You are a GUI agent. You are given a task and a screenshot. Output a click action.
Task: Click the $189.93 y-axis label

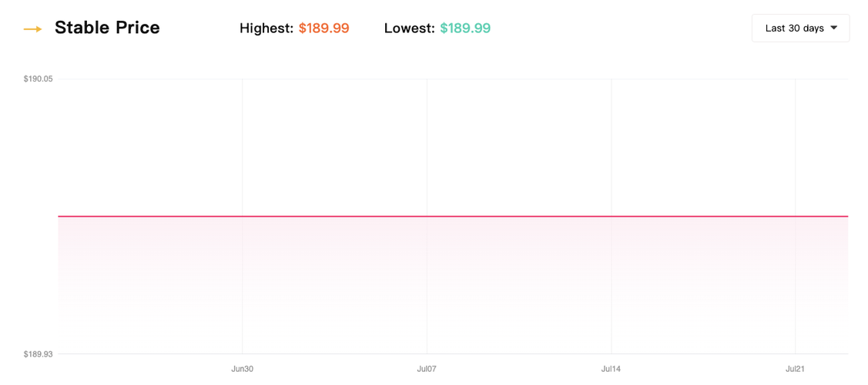click(x=39, y=354)
